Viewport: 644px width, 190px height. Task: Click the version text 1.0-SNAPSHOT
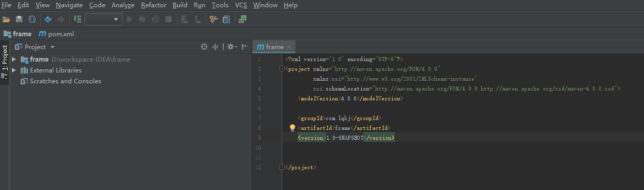click(x=345, y=138)
